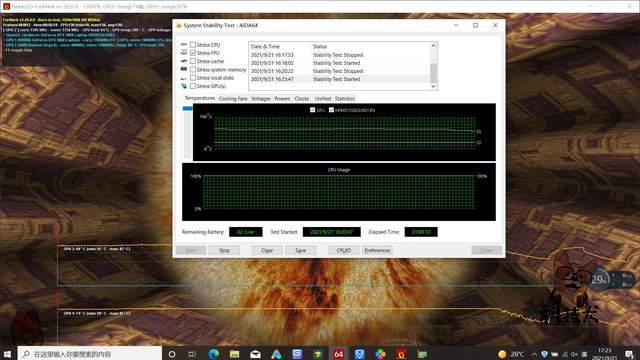Open File Explorer from taskbar
This screenshot has height=360, width=640.
click(234, 353)
